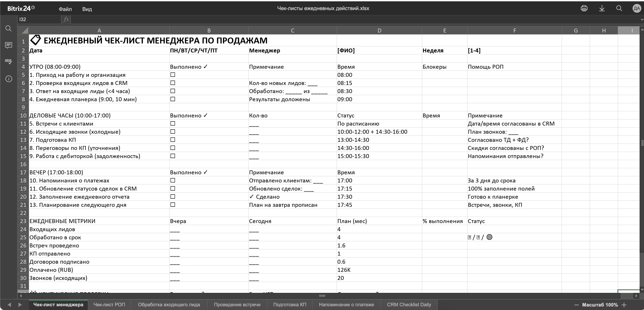Screen dimensions: 644x310
Task: Tick checkbox for 'Заполнение ежедневного отчета'
Action: click(x=173, y=196)
